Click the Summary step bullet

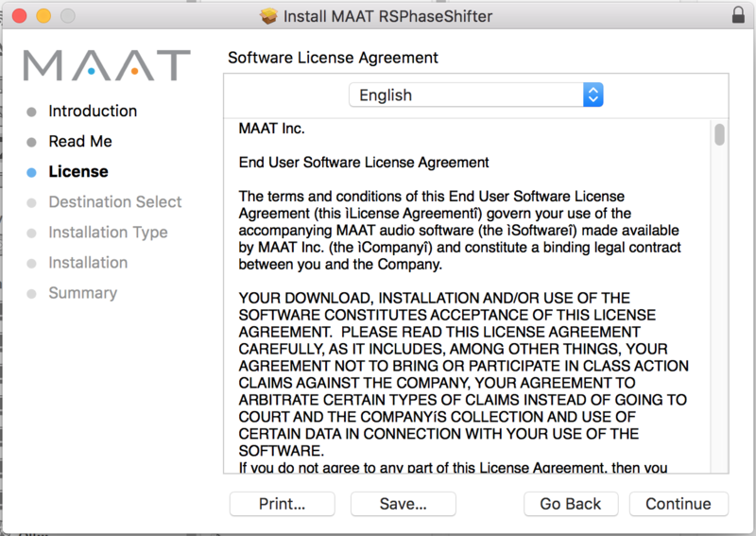click(x=31, y=294)
